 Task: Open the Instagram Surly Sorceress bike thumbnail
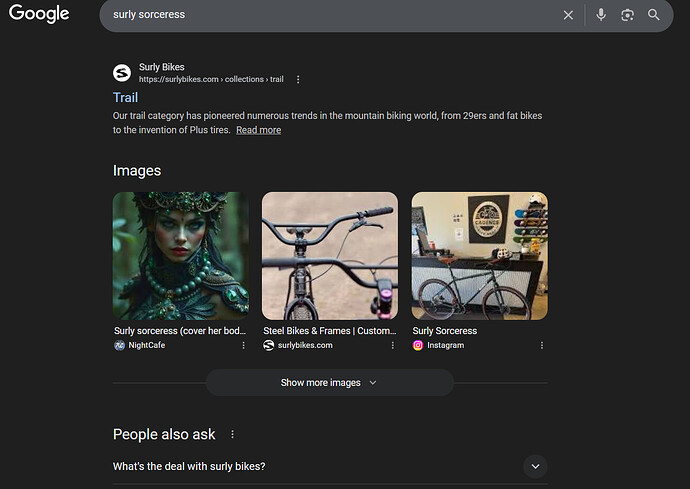[x=479, y=256]
